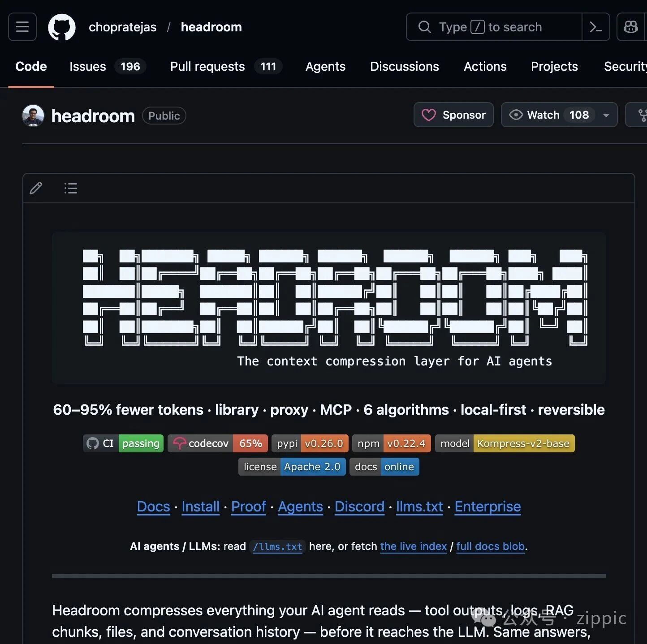Open the Copilot icon button
The image size is (647, 644).
(631, 27)
